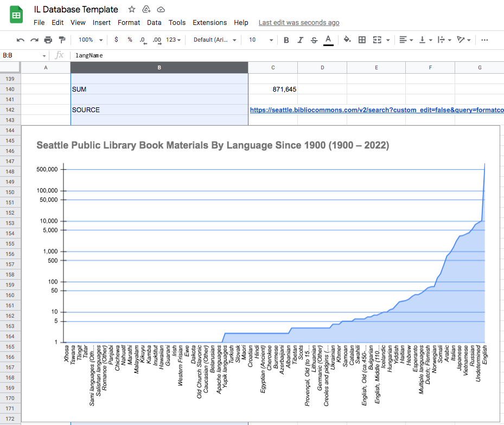Image resolution: width=504 pixels, height=425 pixels.
Task: Open the horizontal align dropdown
Action: (x=406, y=40)
